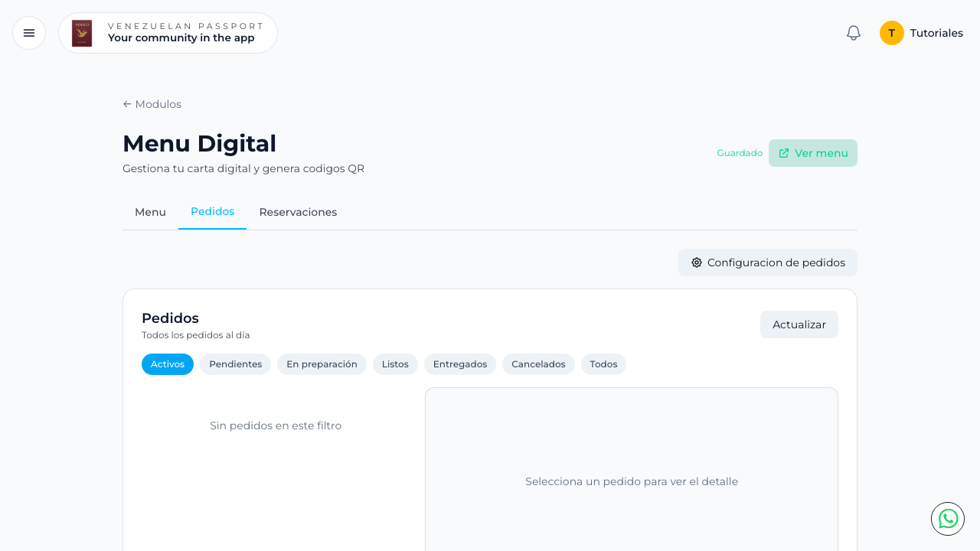Show Entregados orders
This screenshot has height=551, width=980.
(460, 364)
